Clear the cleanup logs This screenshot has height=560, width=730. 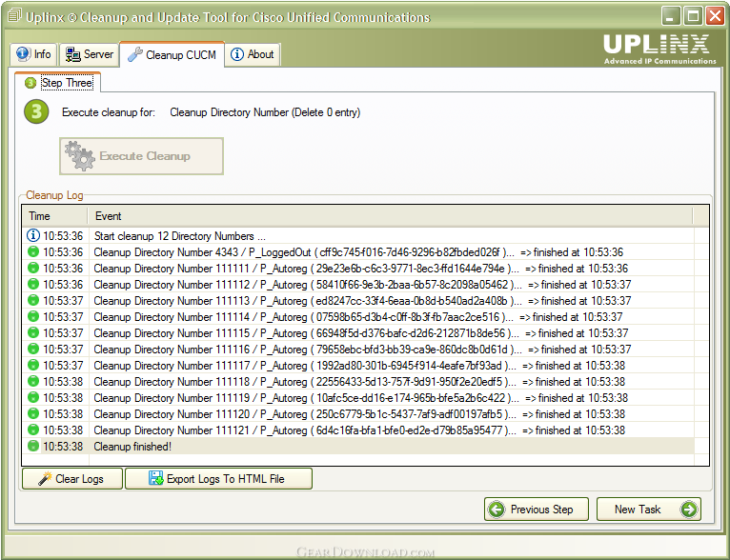click(72, 479)
